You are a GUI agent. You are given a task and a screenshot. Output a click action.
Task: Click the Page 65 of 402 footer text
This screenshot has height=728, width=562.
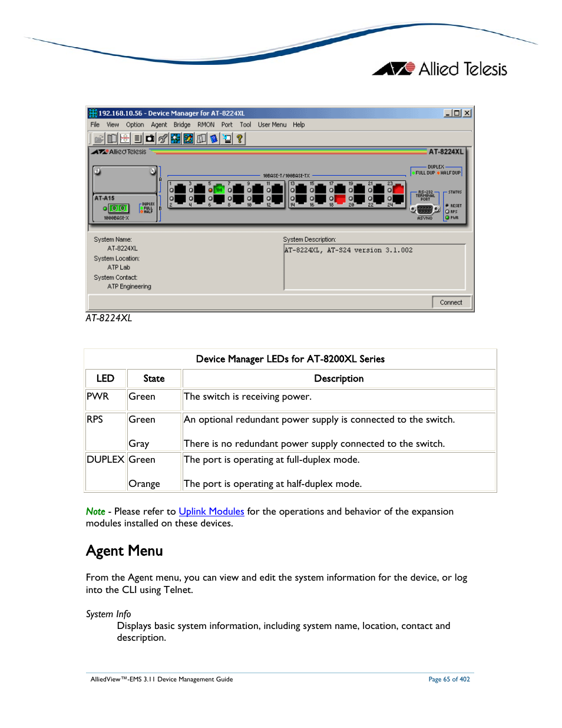click(449, 679)
